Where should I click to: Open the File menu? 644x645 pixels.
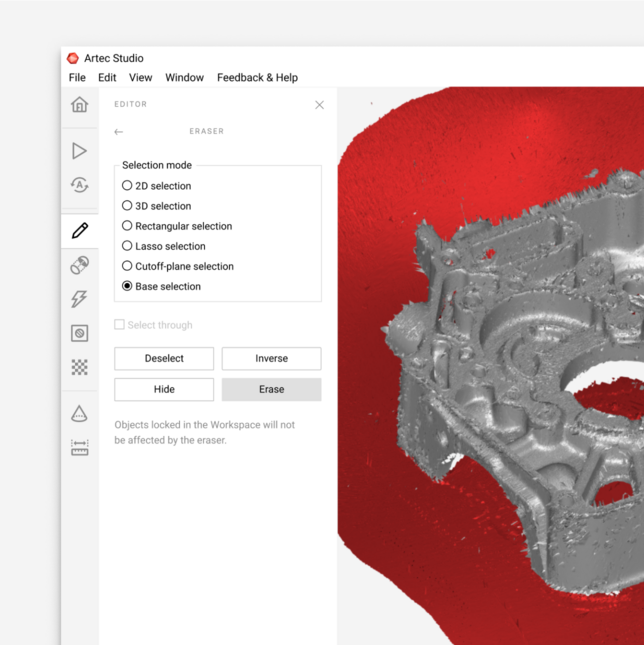[77, 78]
